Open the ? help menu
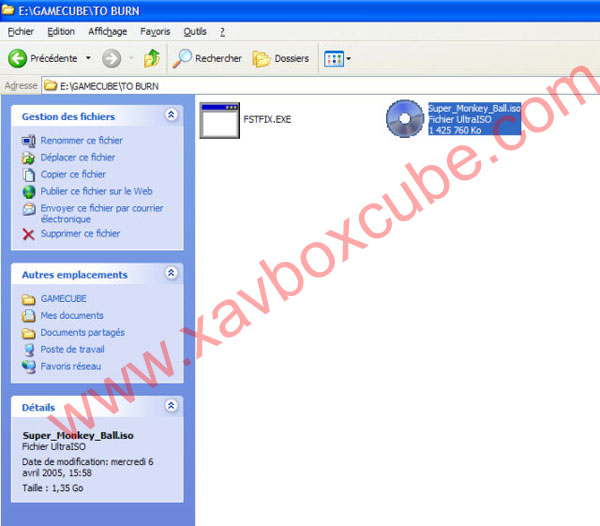 pyautogui.click(x=222, y=32)
